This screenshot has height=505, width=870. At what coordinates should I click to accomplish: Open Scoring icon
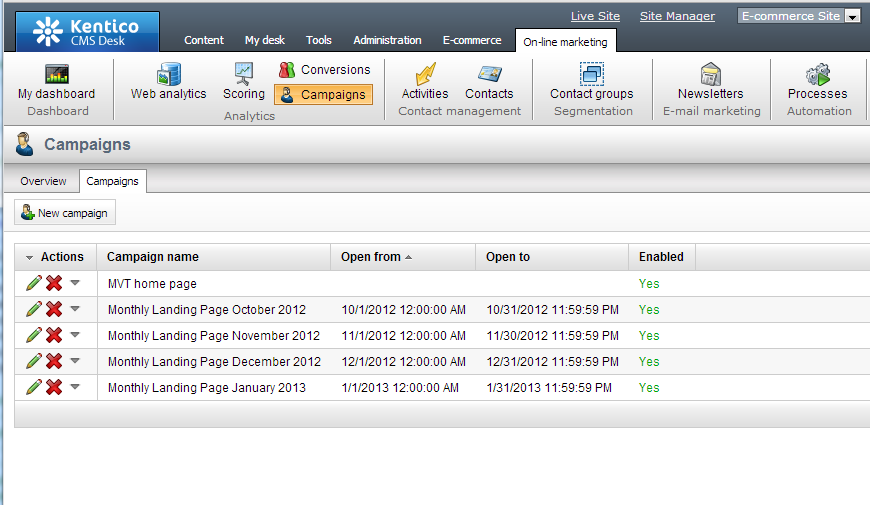click(x=244, y=74)
